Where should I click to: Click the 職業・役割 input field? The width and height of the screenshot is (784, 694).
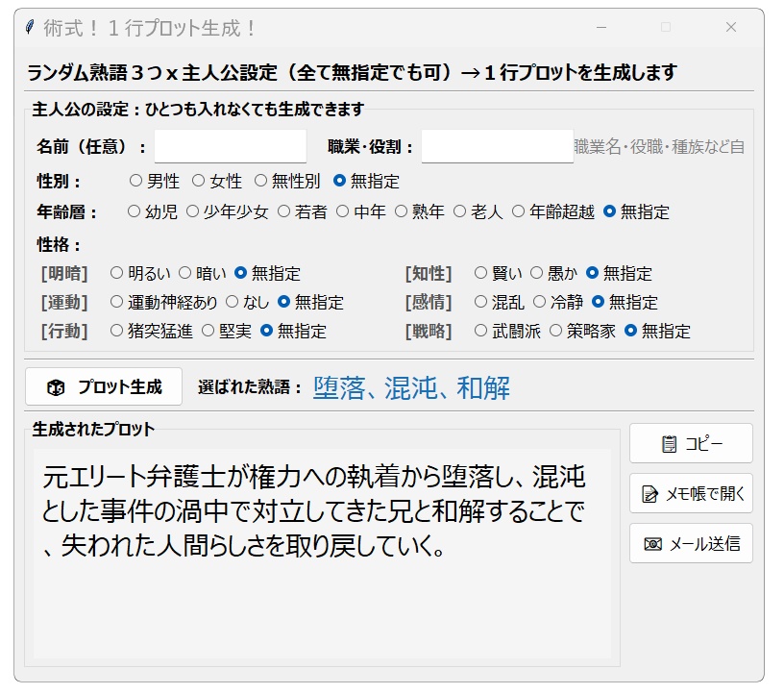point(496,145)
